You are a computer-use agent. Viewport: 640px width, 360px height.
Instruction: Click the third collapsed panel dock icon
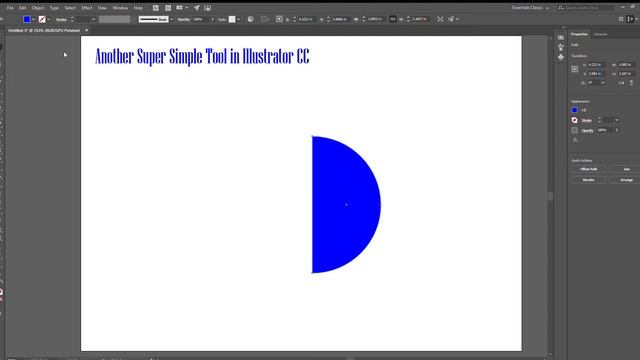561,57
